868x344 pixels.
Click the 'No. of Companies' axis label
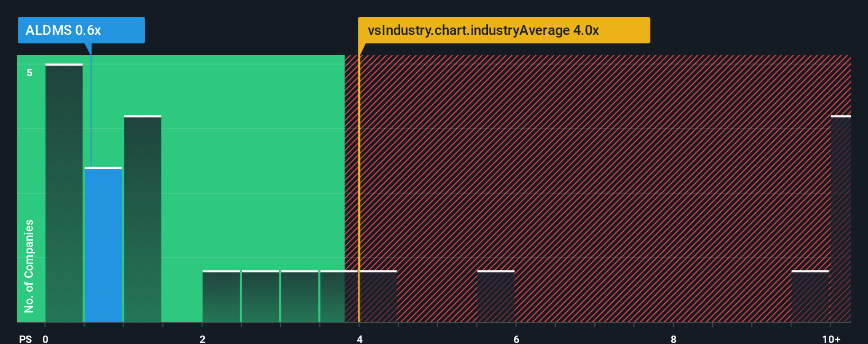[x=29, y=266]
